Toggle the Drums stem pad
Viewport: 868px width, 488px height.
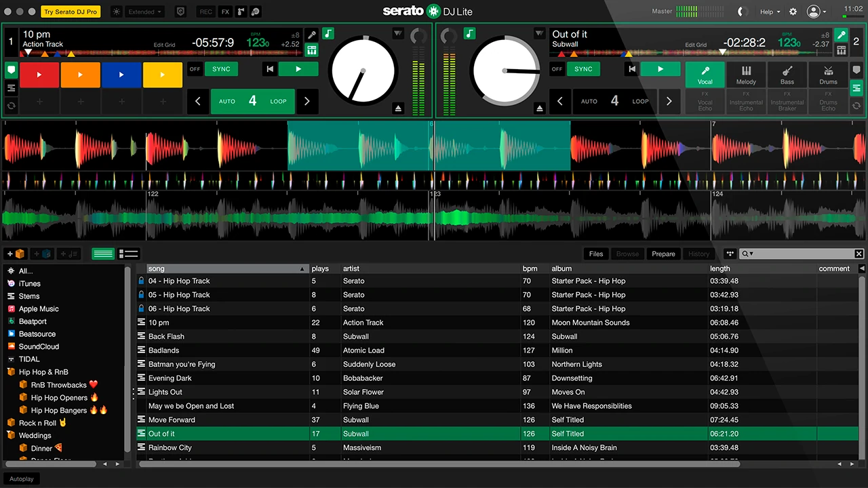828,75
